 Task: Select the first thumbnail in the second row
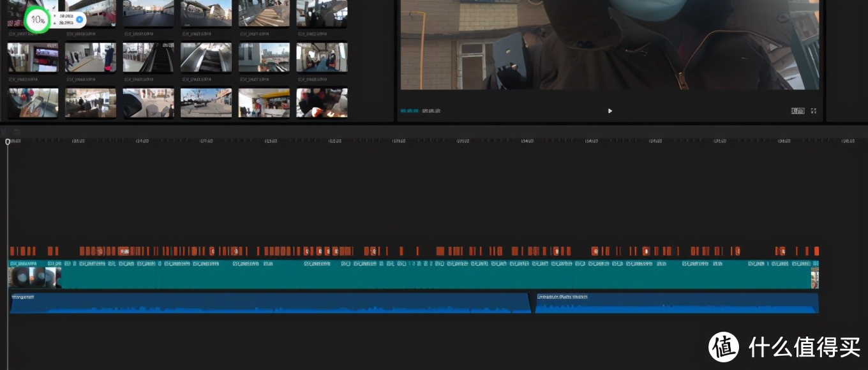(33, 57)
